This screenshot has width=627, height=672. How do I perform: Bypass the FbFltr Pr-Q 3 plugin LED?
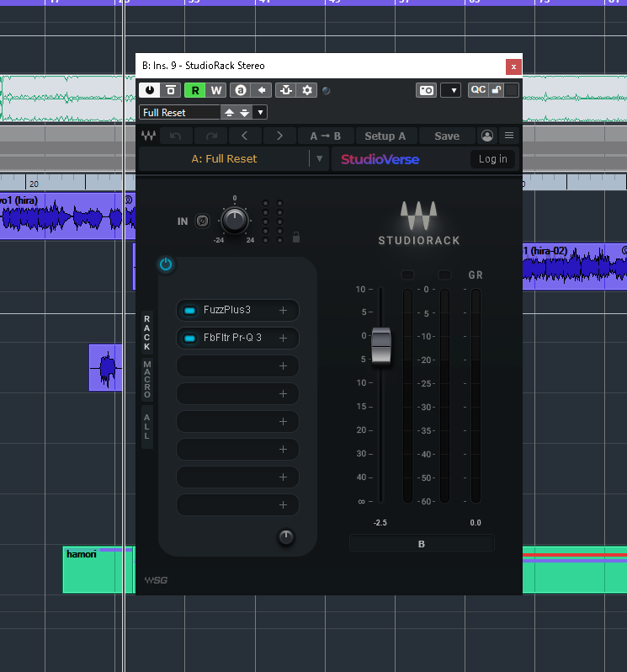[x=189, y=339]
